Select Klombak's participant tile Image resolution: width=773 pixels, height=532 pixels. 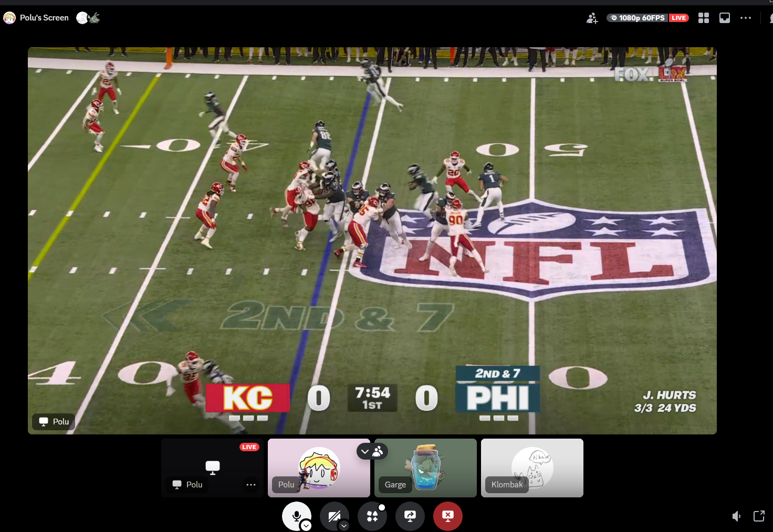click(x=532, y=468)
